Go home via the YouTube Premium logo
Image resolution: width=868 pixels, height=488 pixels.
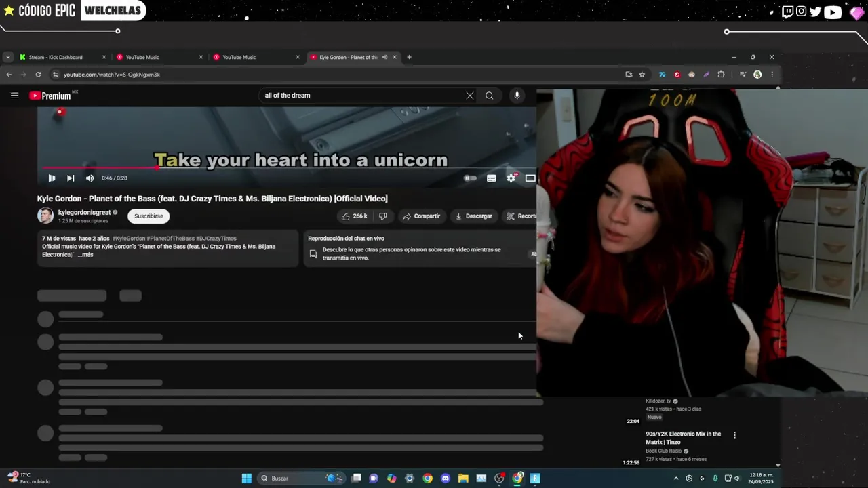click(x=50, y=96)
